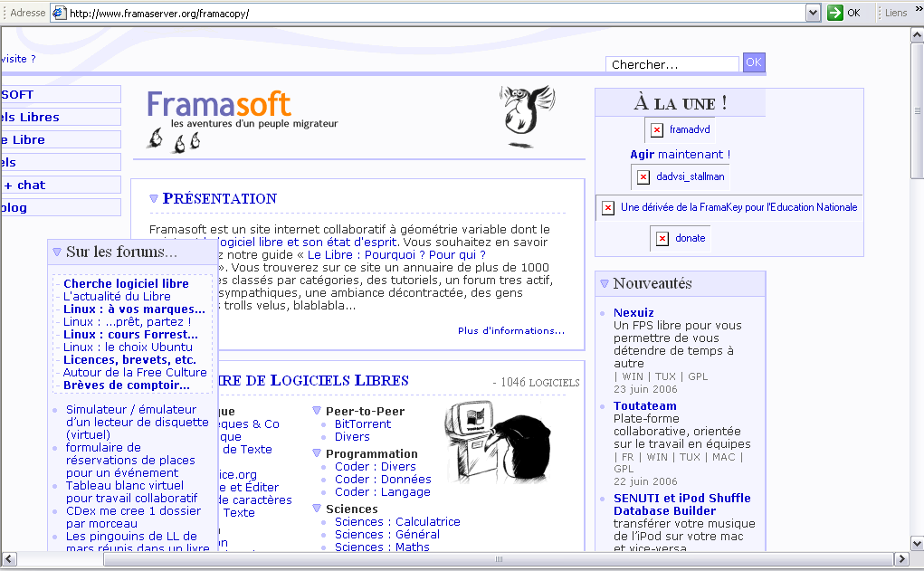
Task: Open Coder : Langage category
Action: tap(383, 491)
